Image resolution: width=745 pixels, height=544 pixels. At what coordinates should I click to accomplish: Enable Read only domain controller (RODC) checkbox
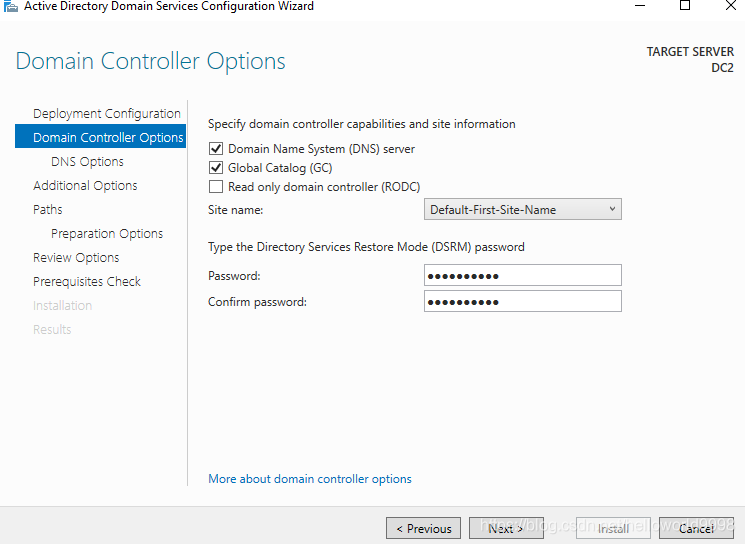pyautogui.click(x=216, y=187)
